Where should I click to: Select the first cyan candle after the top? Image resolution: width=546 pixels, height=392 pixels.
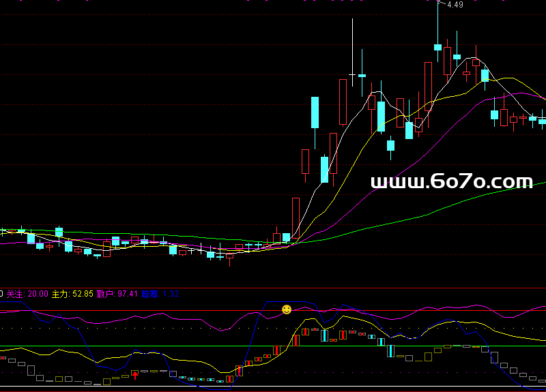485,75
